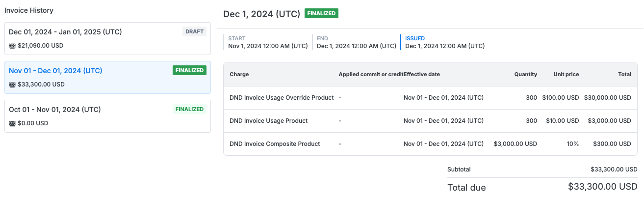Screen dimensions: 644x199
Task: Click the Charge column header
Action: 239,74
